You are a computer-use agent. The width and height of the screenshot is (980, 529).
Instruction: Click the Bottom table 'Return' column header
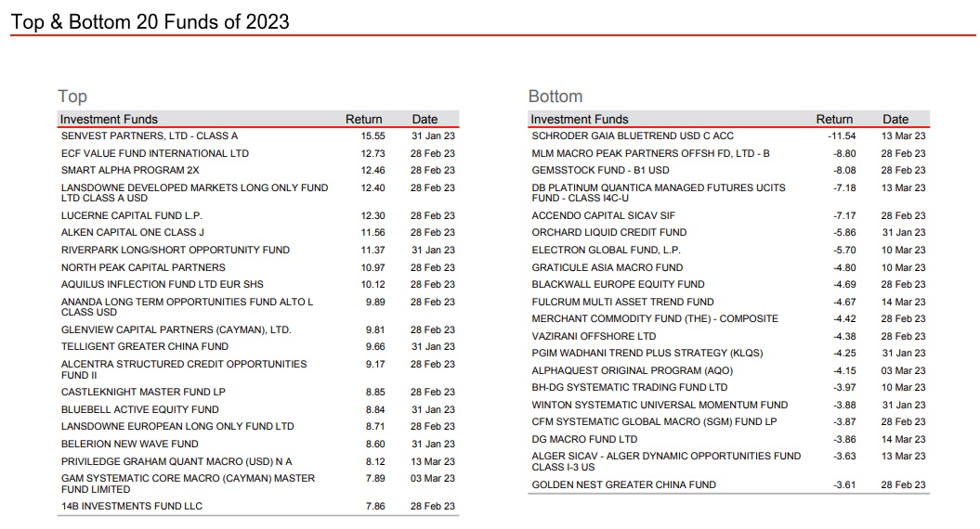click(x=834, y=120)
